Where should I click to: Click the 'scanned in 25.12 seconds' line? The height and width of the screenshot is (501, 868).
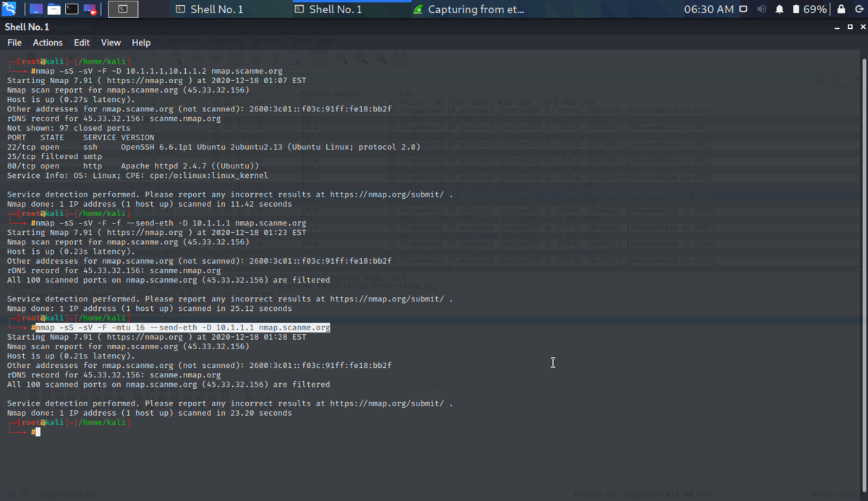point(150,309)
